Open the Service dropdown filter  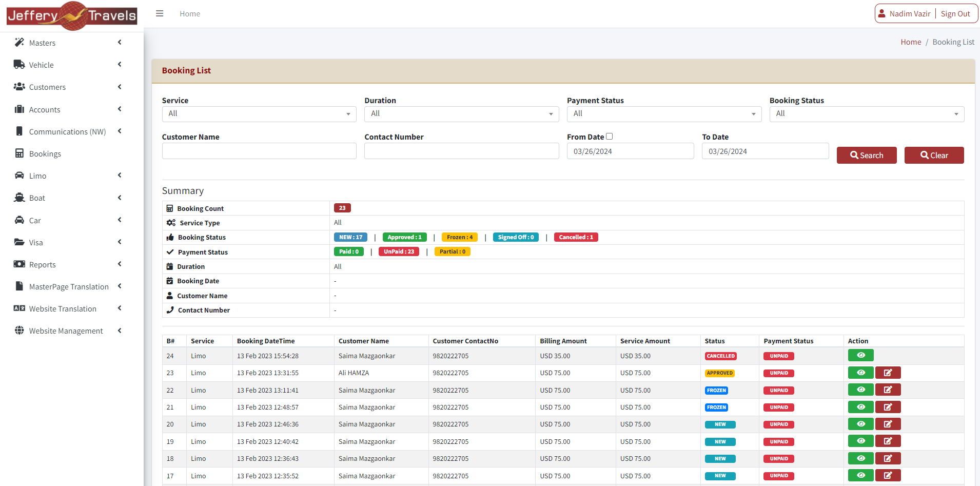click(259, 114)
